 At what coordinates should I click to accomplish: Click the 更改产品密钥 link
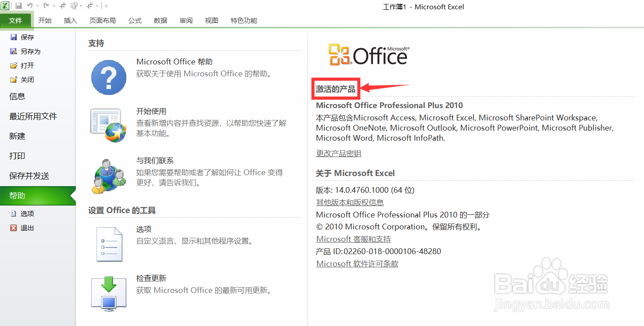pyautogui.click(x=338, y=154)
